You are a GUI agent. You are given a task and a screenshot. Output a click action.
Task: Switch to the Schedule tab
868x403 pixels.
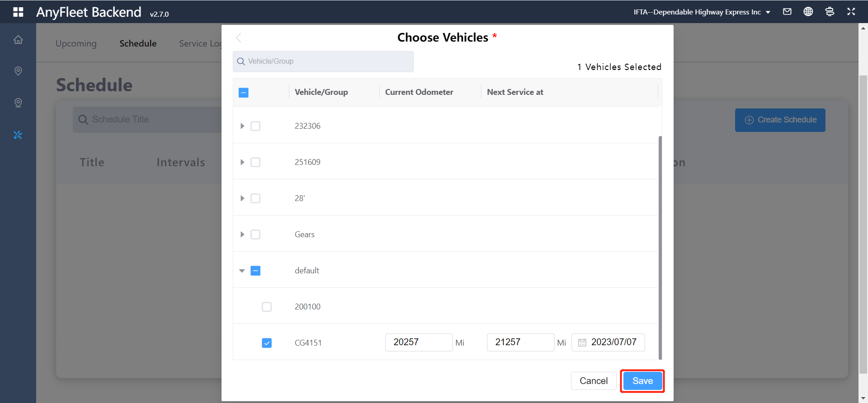point(138,43)
